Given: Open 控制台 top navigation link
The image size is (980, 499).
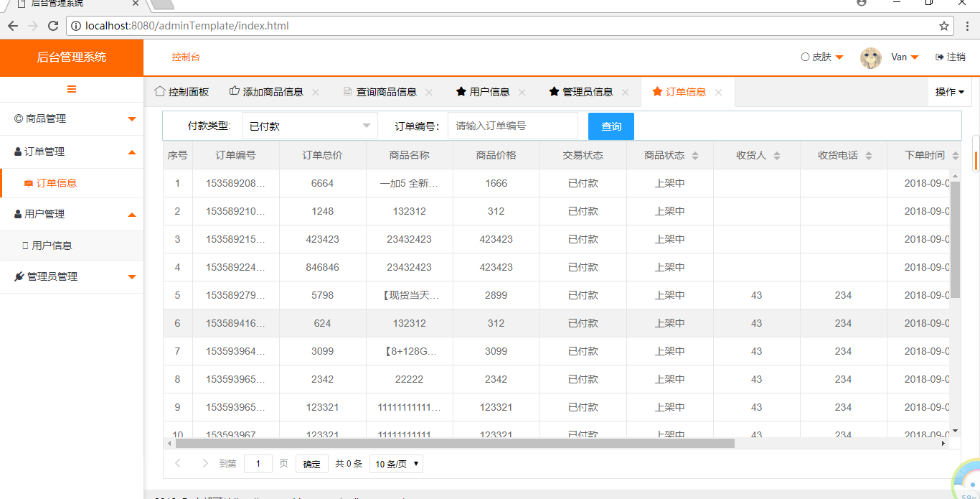Looking at the screenshot, I should point(186,57).
